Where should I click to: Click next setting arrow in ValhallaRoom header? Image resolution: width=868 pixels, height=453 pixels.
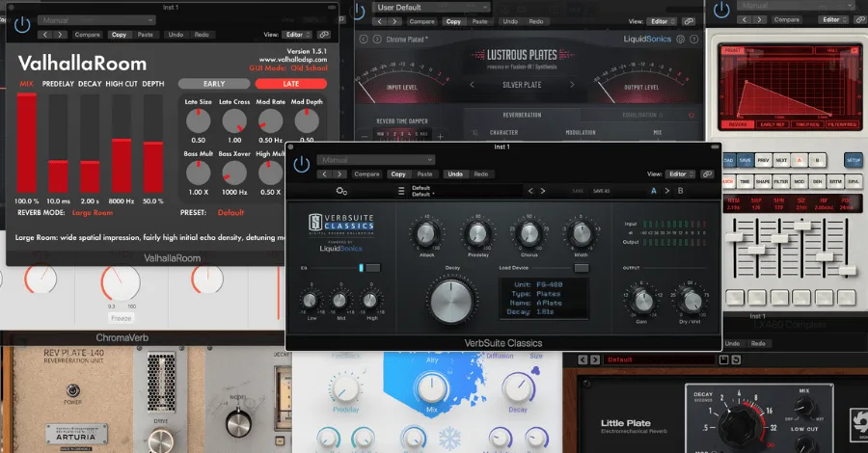tap(60, 35)
